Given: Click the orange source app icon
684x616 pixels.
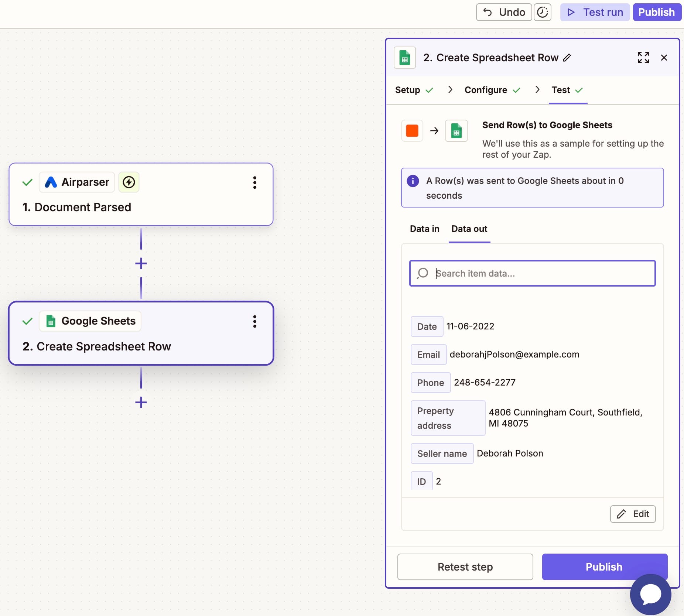Looking at the screenshot, I should coord(412,131).
